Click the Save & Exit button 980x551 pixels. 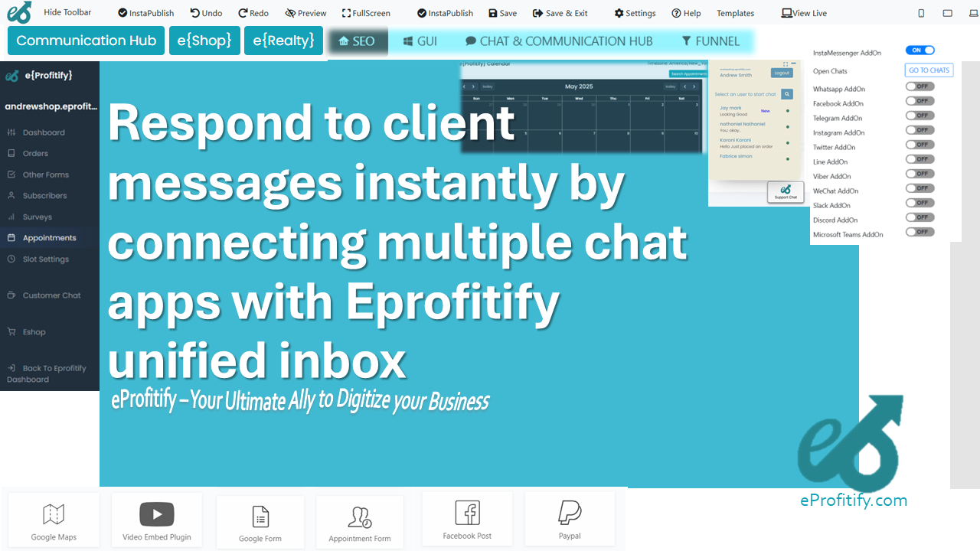tap(560, 13)
